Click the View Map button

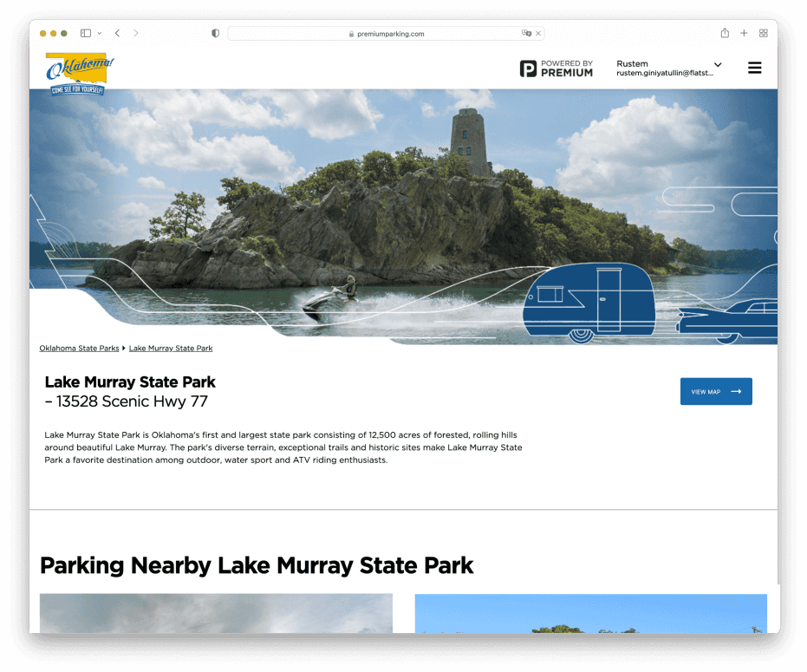[x=715, y=392]
